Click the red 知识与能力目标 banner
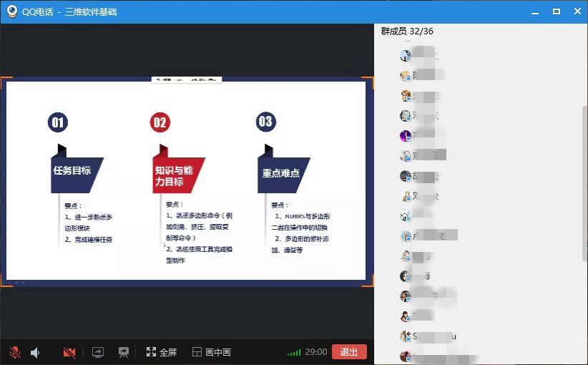588x365 pixels. point(179,175)
